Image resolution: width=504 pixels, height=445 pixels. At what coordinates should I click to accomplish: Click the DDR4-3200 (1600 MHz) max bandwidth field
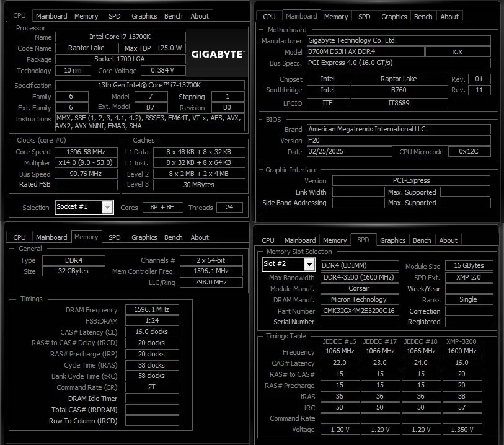[360, 277]
